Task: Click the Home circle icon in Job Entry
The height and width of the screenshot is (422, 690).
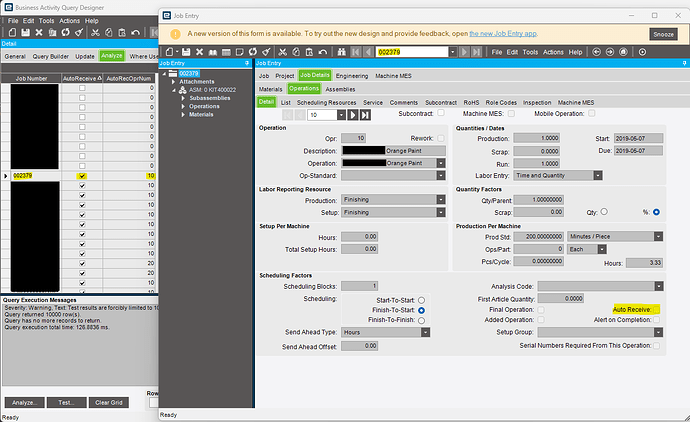Action: [624, 52]
